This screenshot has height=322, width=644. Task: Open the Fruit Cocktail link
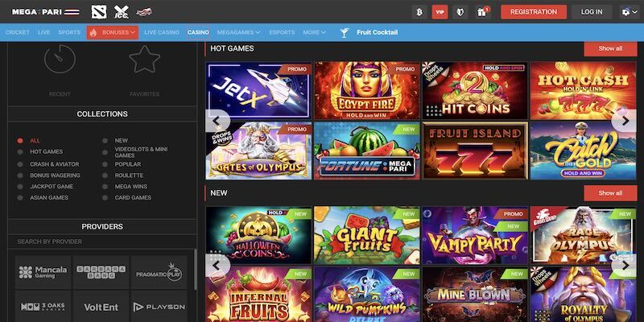(x=377, y=32)
